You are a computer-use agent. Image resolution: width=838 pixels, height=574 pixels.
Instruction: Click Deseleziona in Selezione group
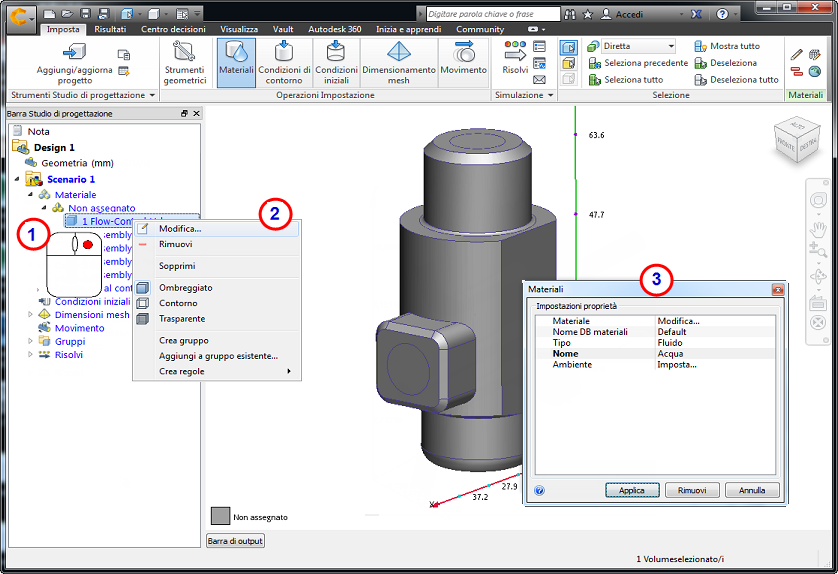(x=726, y=63)
